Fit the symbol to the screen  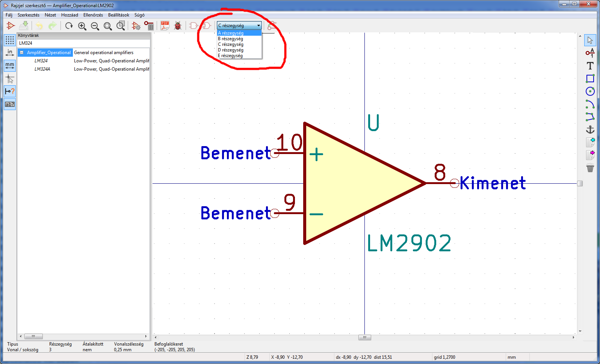click(x=108, y=26)
